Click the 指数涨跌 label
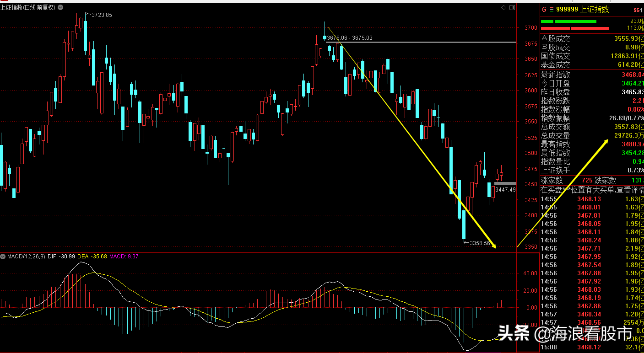The height and width of the screenshot is (353, 644). click(556, 101)
